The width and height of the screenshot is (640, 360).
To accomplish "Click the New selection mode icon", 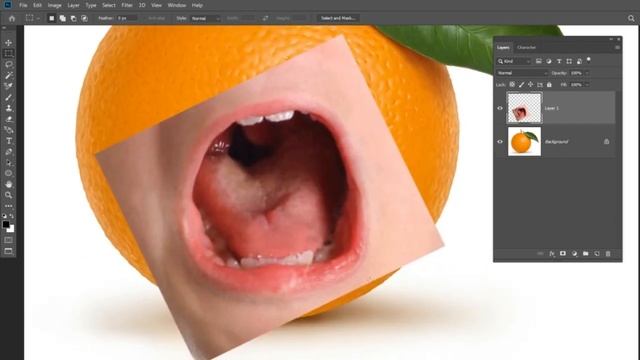I will click(51, 18).
